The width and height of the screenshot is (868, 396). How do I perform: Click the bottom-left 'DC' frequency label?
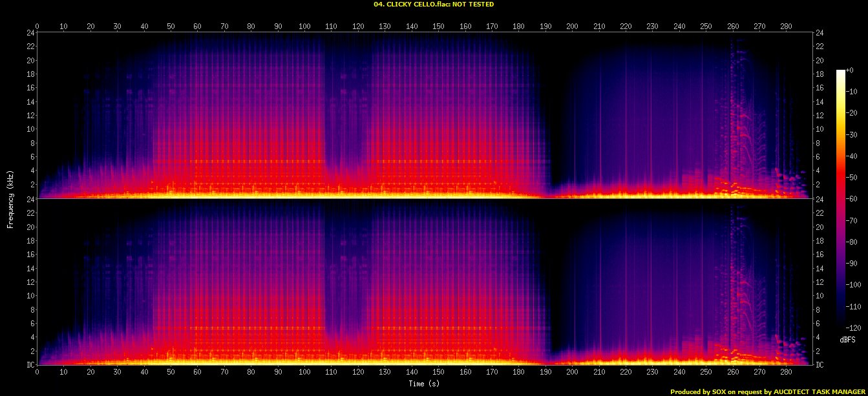tap(30, 365)
